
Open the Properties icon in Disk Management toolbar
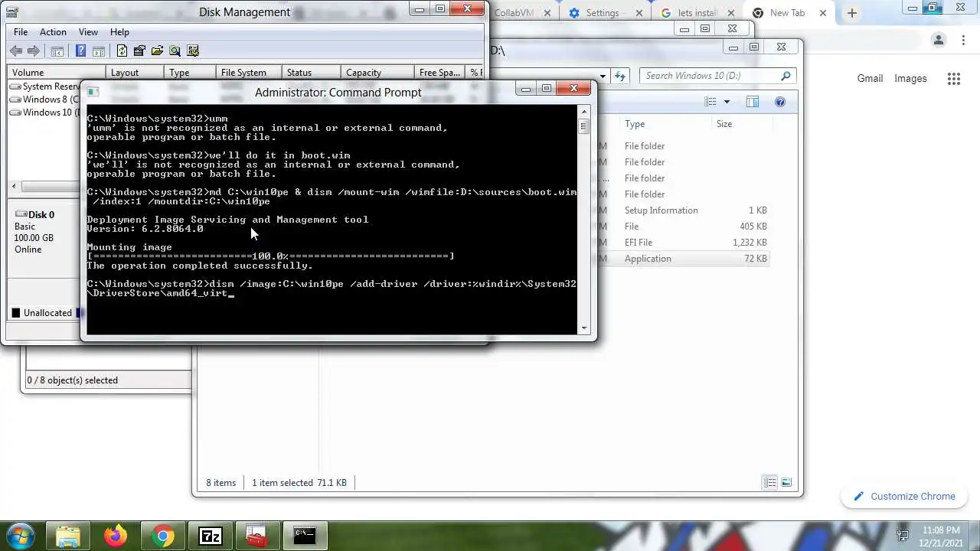(x=139, y=51)
